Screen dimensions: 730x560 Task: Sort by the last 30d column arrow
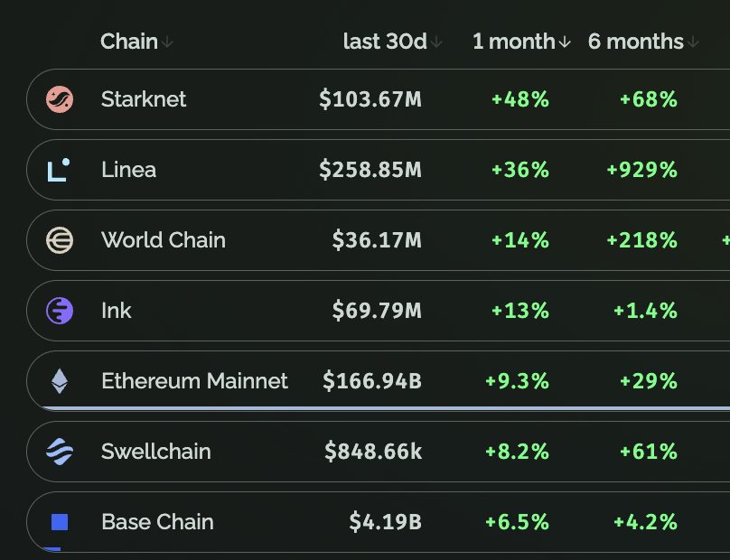(437, 42)
